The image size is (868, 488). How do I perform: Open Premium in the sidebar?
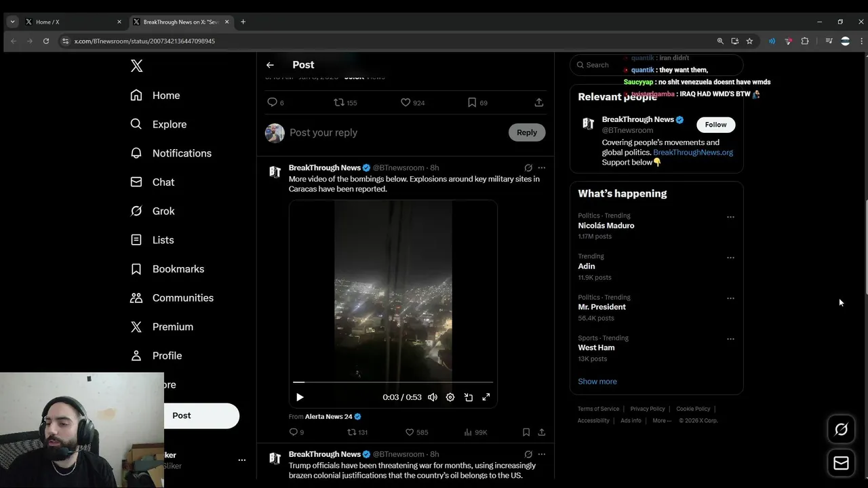point(161,327)
